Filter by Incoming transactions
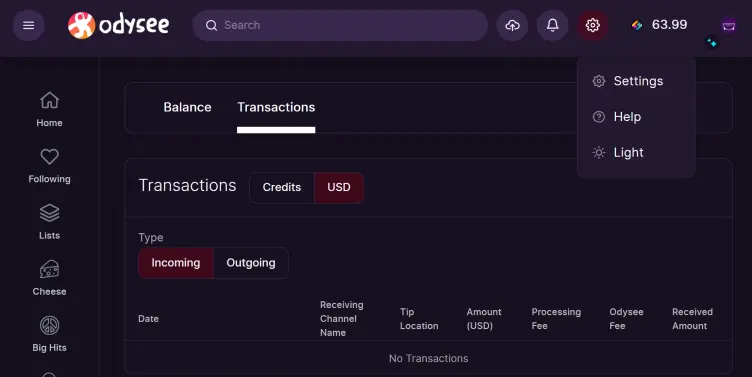The height and width of the screenshot is (377, 752). point(176,263)
